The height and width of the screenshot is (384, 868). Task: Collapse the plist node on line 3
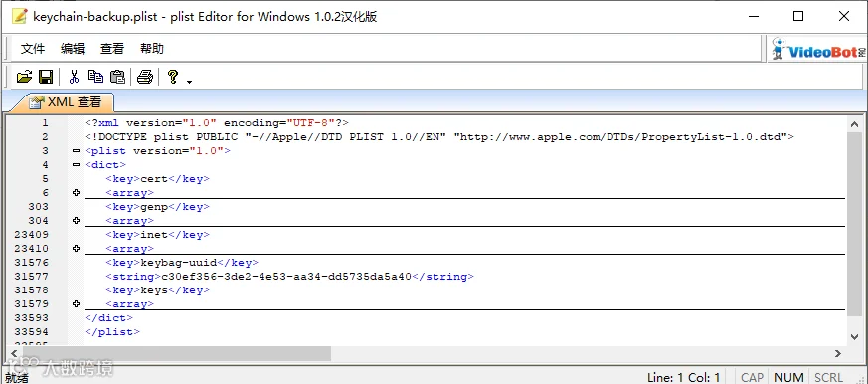(x=76, y=151)
